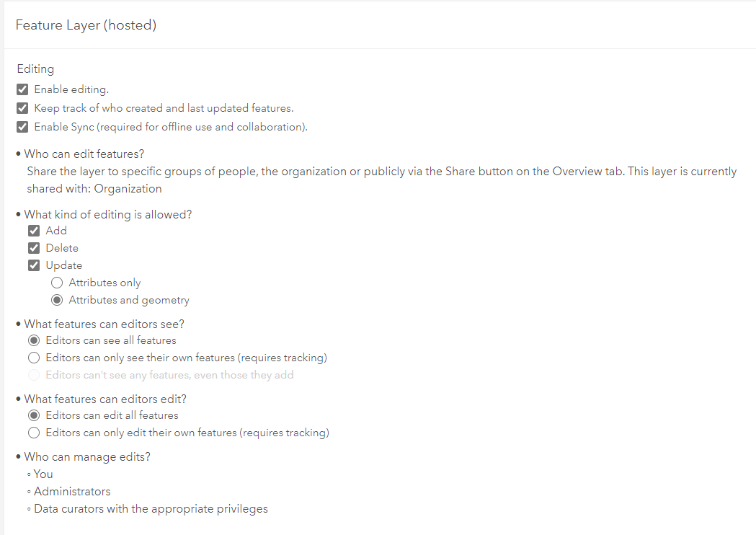This screenshot has height=535, width=756.
Task: Uncheck the Enable editing checkbox
Action: [x=22, y=89]
